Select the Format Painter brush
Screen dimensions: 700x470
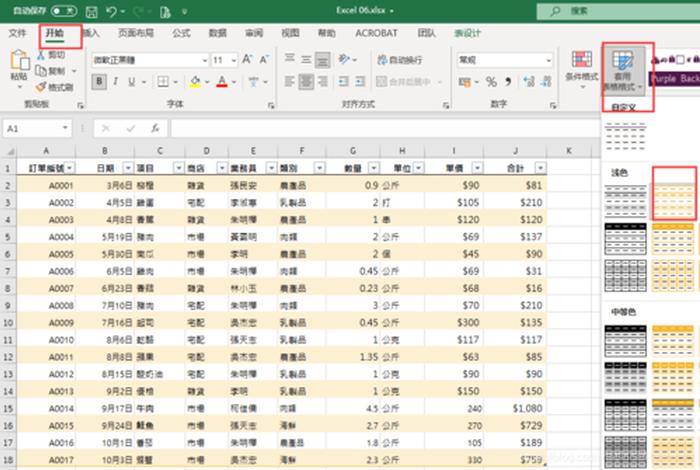click(x=41, y=87)
